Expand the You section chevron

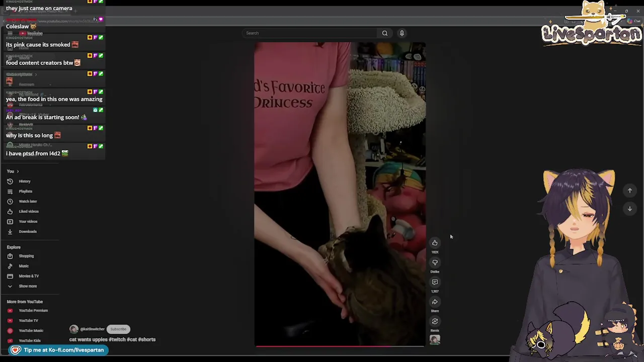[18, 171]
